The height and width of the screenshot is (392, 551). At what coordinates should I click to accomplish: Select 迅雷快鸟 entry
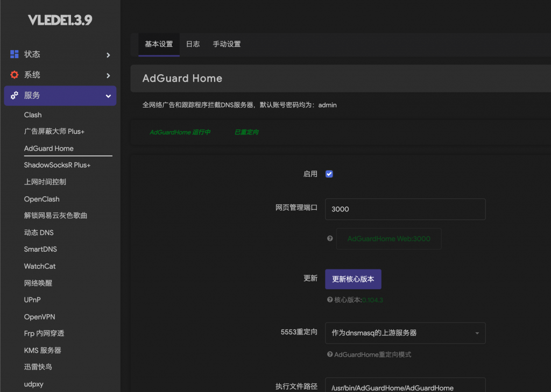coord(38,367)
